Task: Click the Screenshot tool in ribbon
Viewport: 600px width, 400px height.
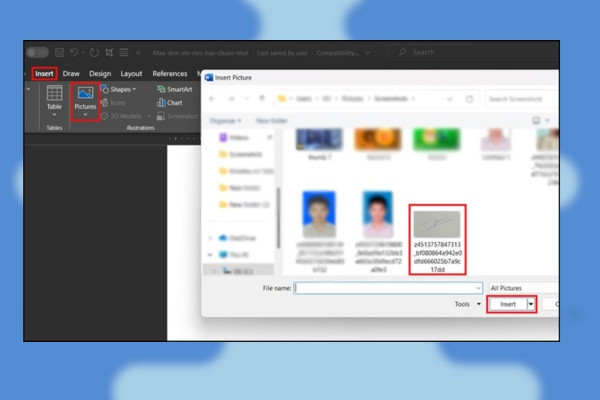Action: click(x=177, y=116)
